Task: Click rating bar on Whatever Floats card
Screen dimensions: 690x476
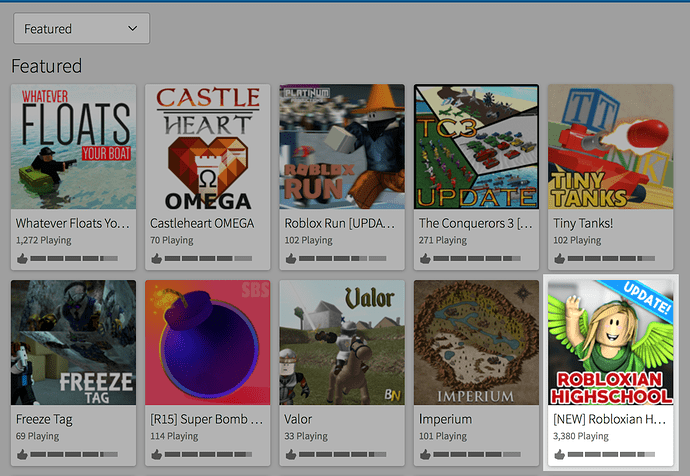Action: click(x=74, y=259)
